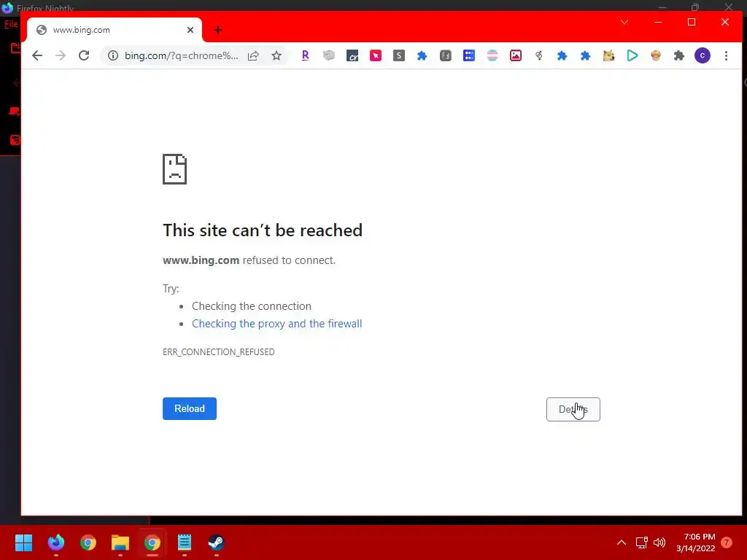Share this page via address bar icon
747x560 pixels.
[253, 55]
